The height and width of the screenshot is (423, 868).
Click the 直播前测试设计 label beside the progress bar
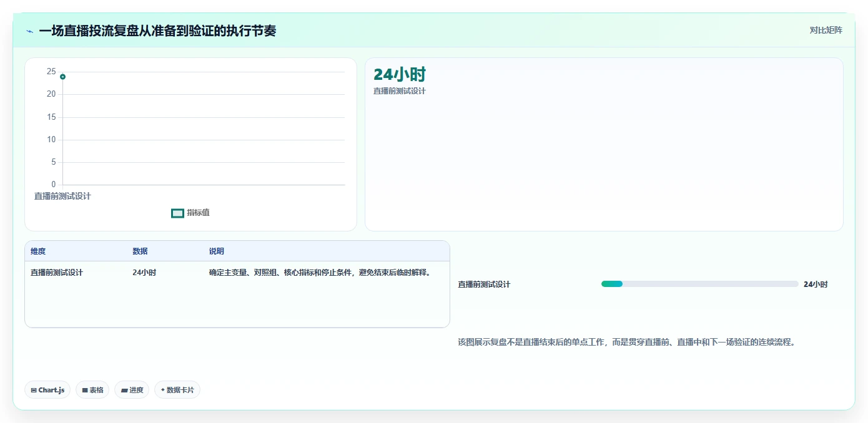point(484,284)
